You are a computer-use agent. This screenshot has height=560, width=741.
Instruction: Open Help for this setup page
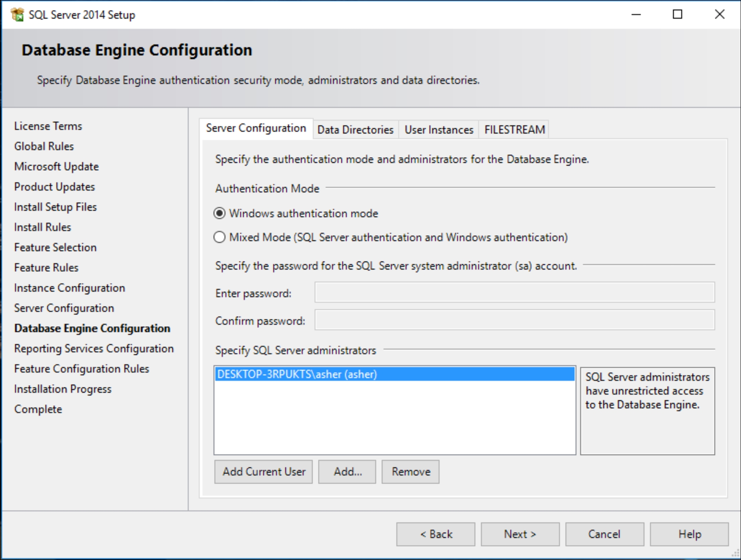pos(689,534)
